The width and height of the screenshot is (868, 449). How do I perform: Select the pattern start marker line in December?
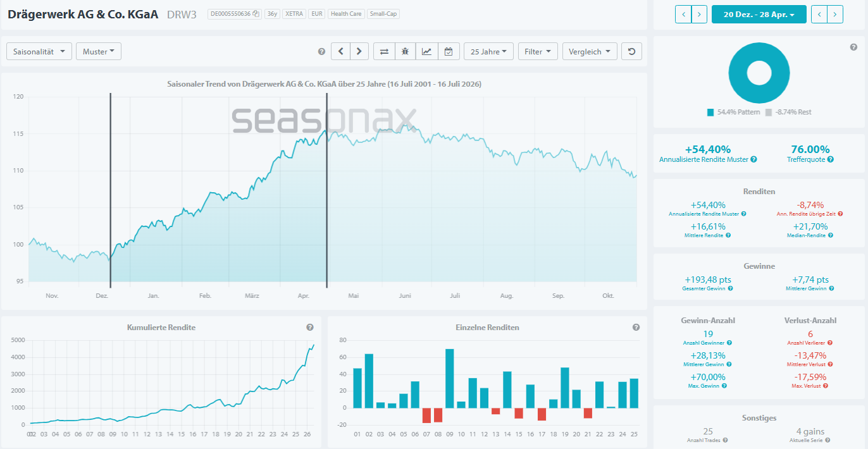pyautogui.click(x=110, y=190)
